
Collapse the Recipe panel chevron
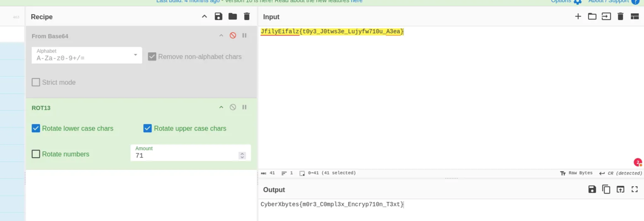coord(204,17)
